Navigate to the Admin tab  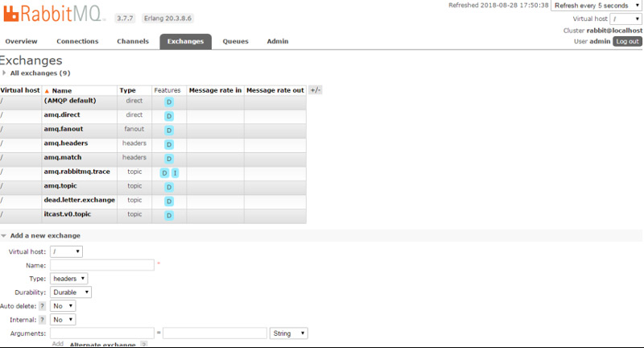278,42
